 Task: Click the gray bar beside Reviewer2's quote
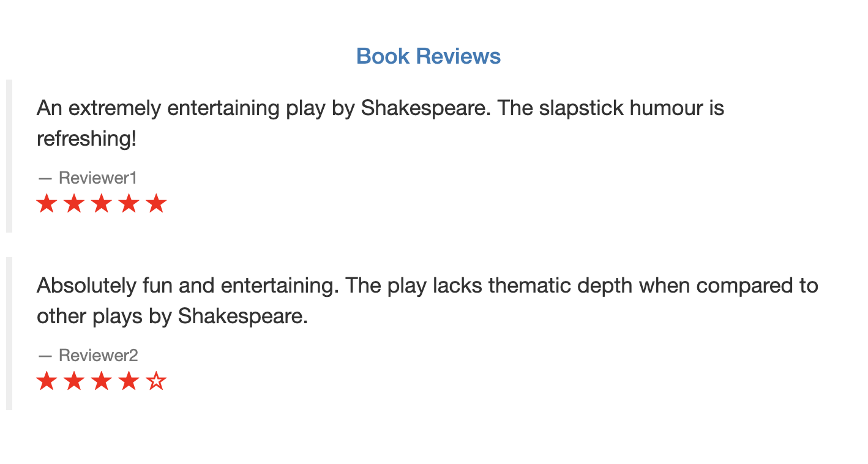9,334
